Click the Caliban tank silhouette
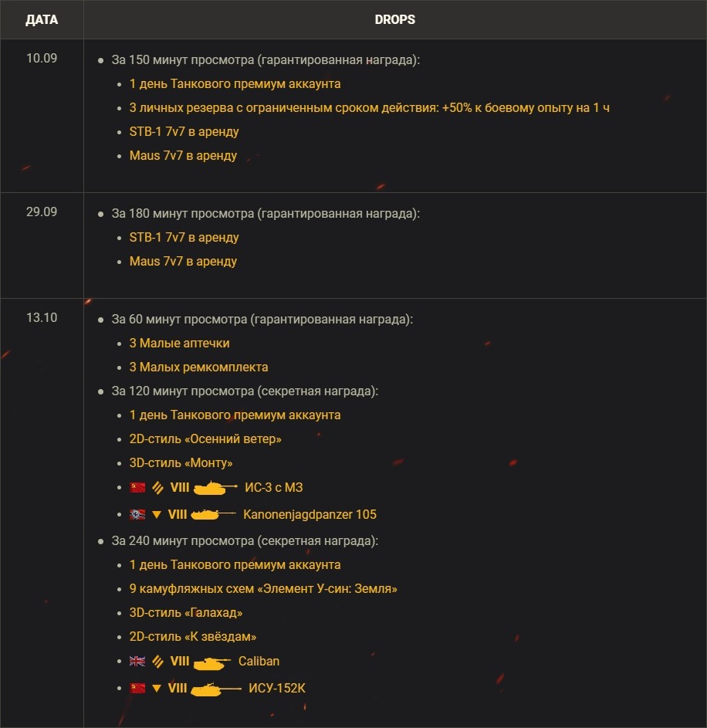Screen dimensions: 707x728 212,662
